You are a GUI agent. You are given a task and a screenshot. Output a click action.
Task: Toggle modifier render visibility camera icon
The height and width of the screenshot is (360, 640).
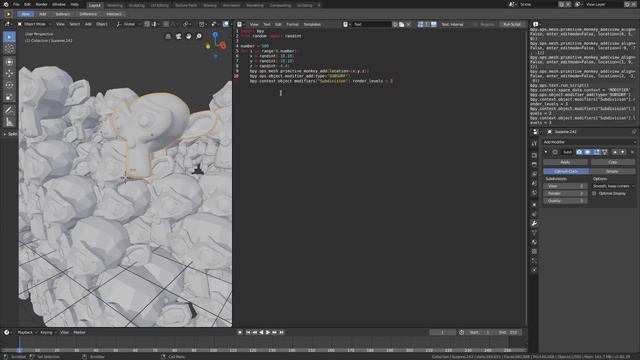point(579,152)
